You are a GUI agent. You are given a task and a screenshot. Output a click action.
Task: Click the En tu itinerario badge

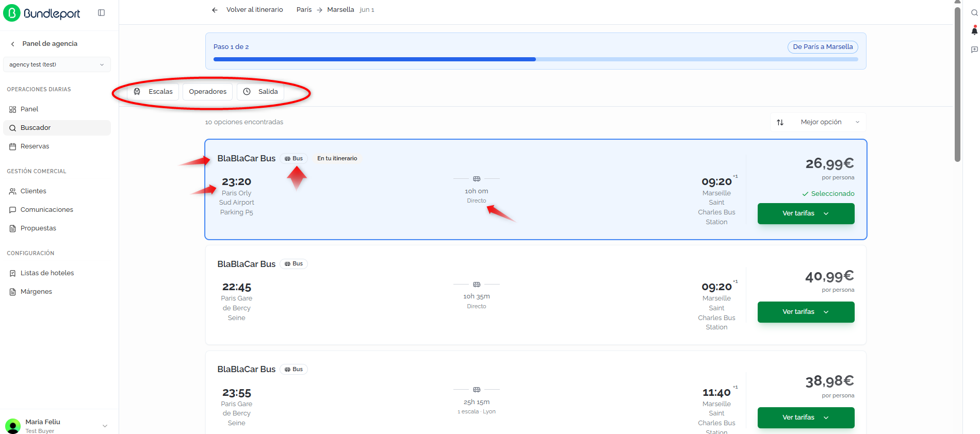pos(337,159)
